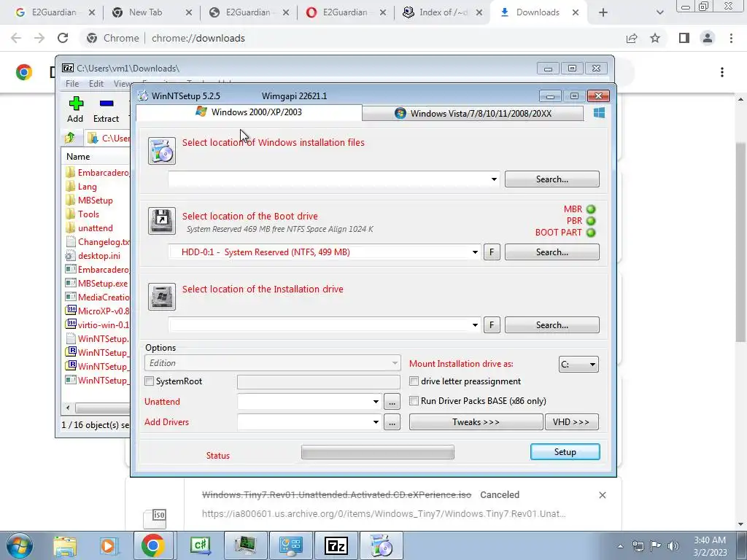Screen dimensions: 747x560
Task: Click the blue Windows logo in WinNTSetup
Action: coord(600,113)
